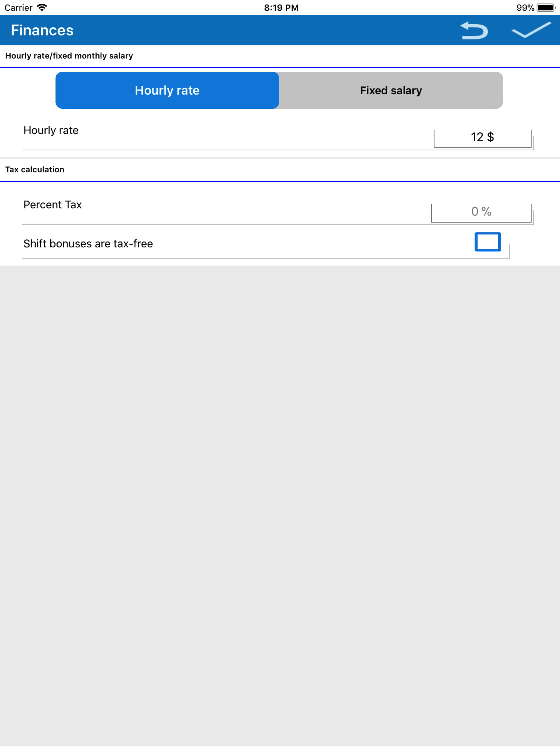This screenshot has height=747, width=560.
Task: Edit the 0 % Percent Tax field
Action: coord(481,213)
